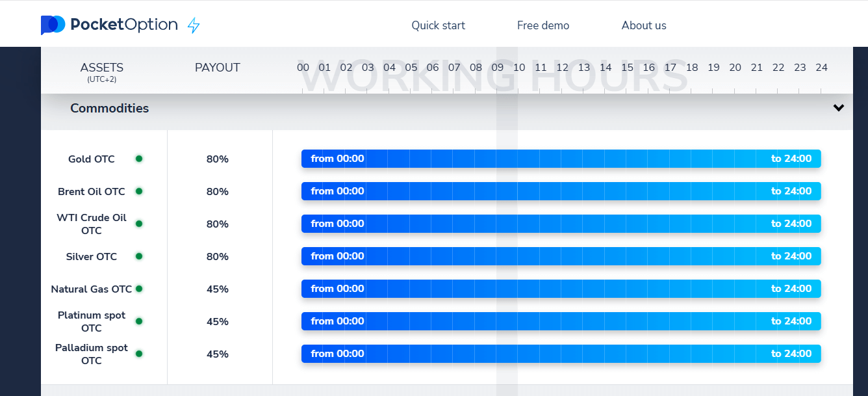Select the Natural Gas OTC asset

pyautogui.click(x=91, y=289)
